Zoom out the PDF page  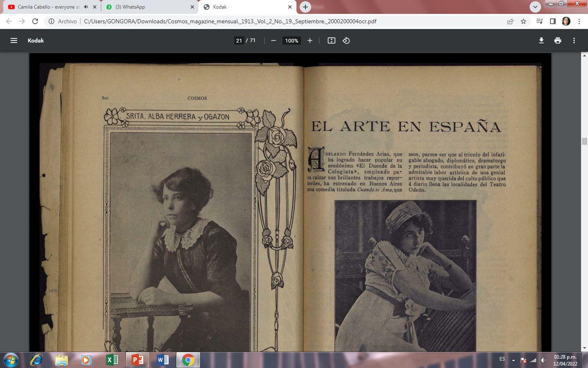click(x=274, y=40)
